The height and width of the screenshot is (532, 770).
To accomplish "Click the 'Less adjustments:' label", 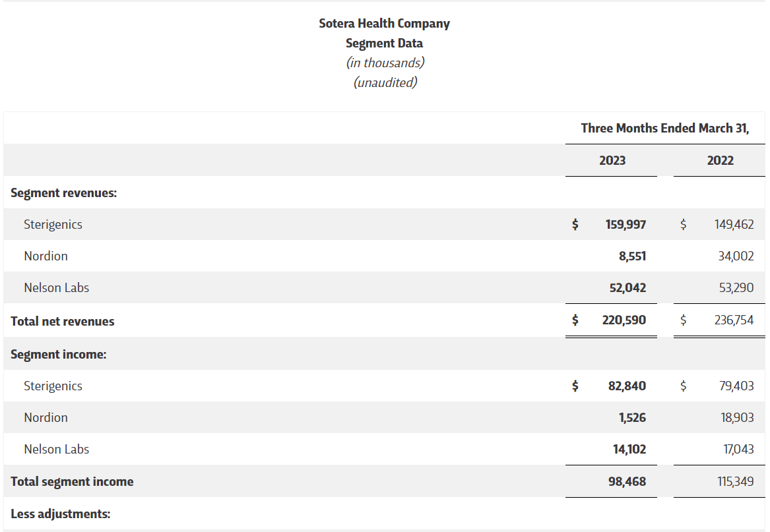I will tap(61, 514).
